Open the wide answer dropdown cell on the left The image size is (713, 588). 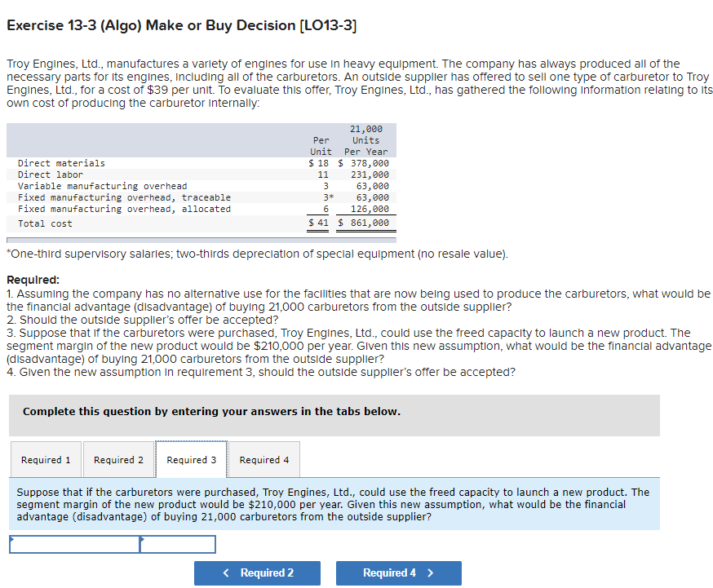tap(74, 544)
